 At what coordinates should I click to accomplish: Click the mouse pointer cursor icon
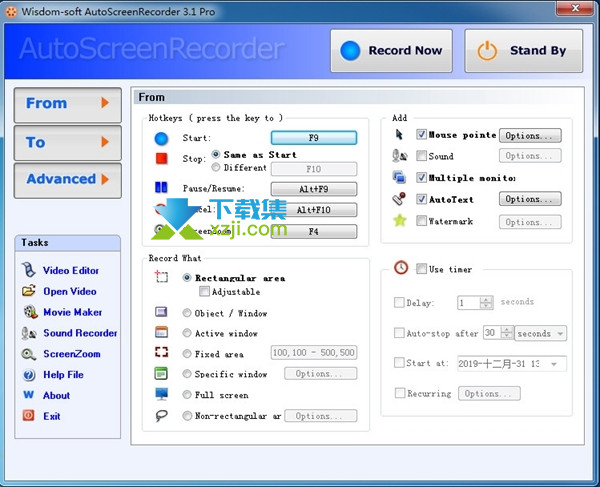coord(399,134)
